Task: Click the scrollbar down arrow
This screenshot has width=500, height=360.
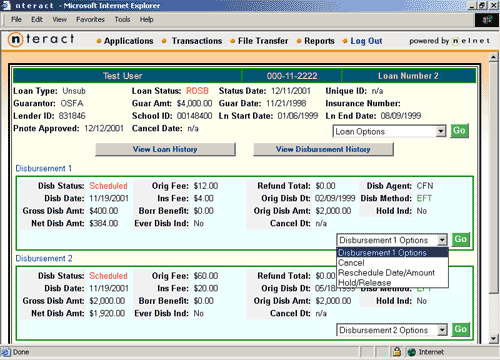Action: 494,339
